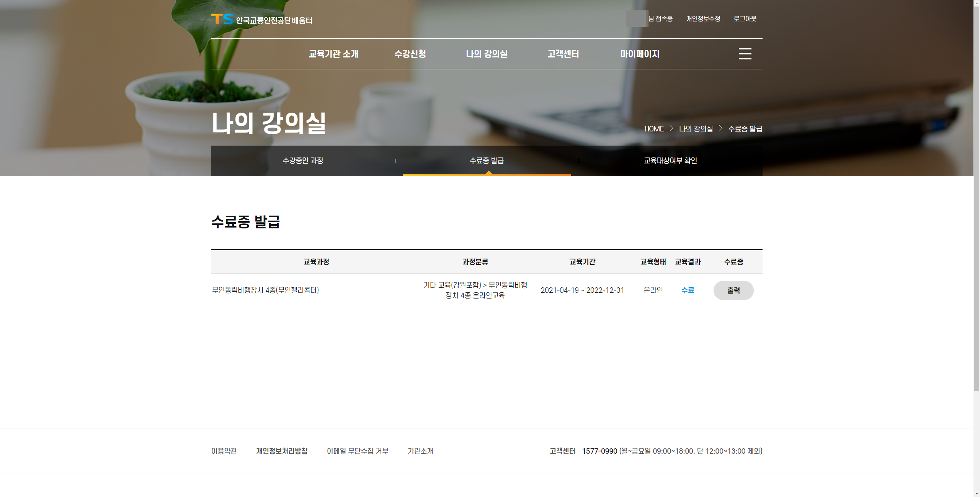Click 교육형태 column header
The image size is (980, 497).
tap(653, 262)
